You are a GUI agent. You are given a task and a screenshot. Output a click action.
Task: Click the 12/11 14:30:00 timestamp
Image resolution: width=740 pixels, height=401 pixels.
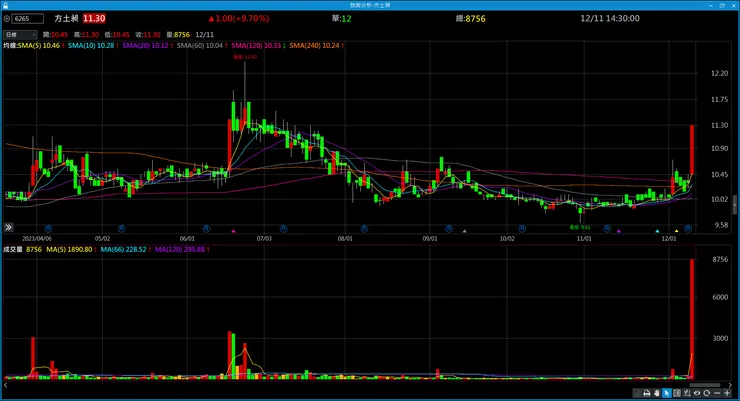pyautogui.click(x=610, y=18)
